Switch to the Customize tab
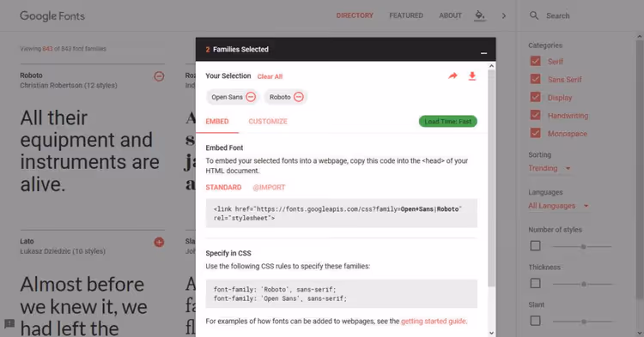 click(268, 122)
